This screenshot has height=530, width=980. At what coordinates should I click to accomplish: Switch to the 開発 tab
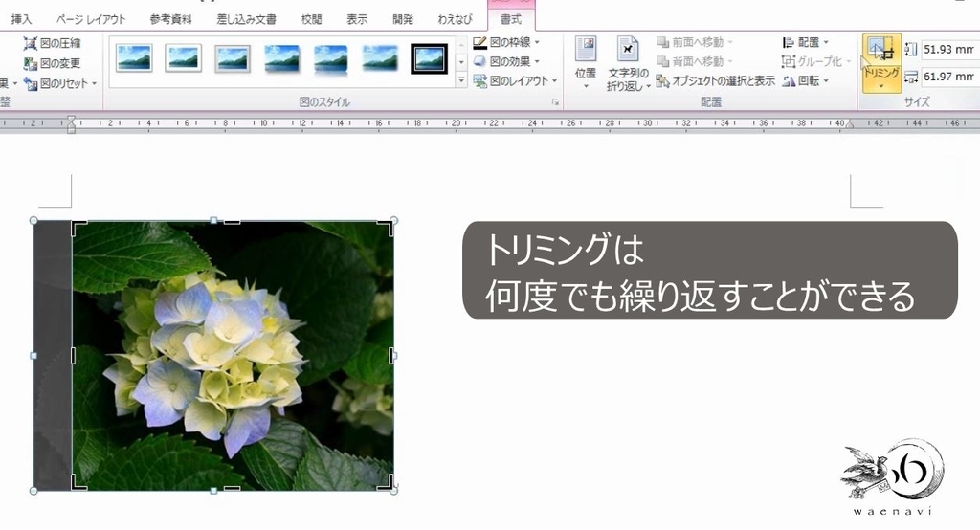point(403,19)
